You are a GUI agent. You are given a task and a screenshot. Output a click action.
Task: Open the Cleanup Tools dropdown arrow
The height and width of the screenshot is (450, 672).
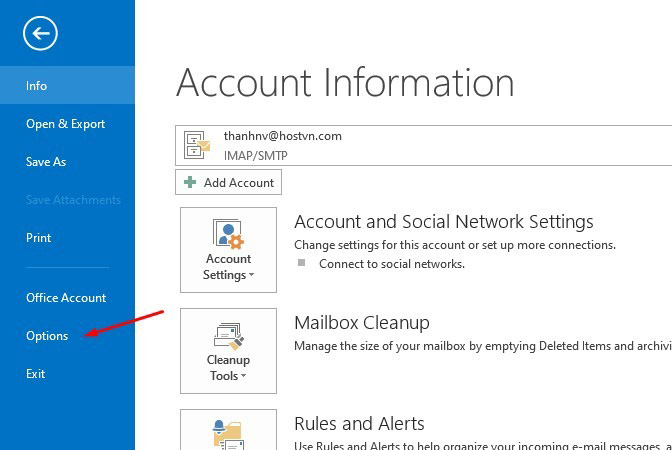243,377
